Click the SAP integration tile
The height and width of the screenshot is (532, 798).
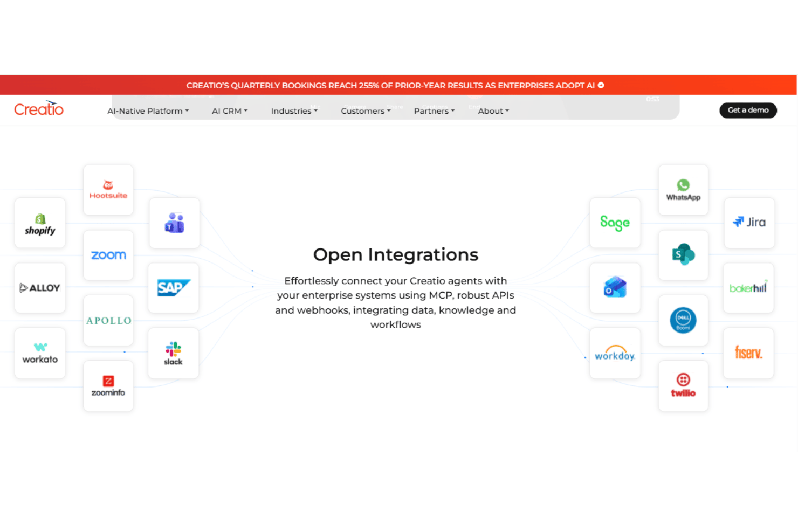[x=174, y=288]
